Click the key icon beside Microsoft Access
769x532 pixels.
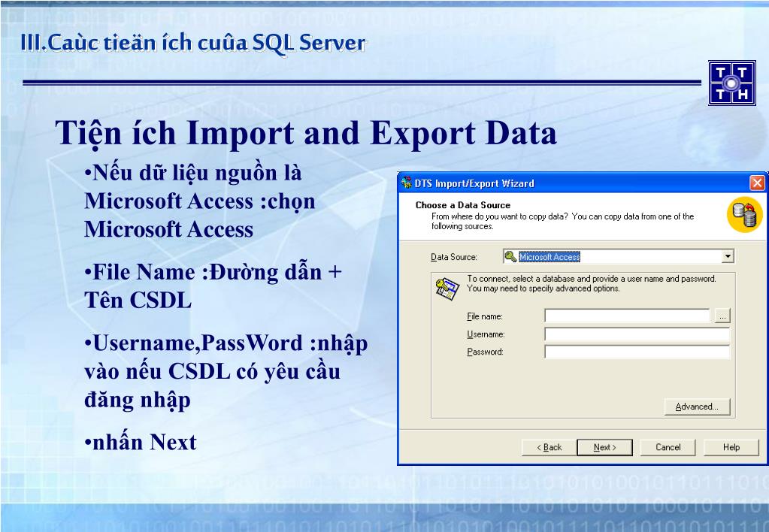(510, 256)
